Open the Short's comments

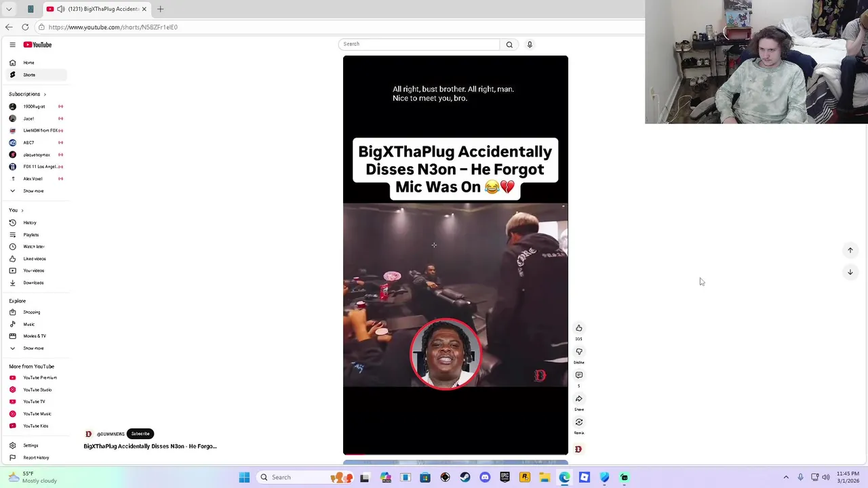click(579, 375)
